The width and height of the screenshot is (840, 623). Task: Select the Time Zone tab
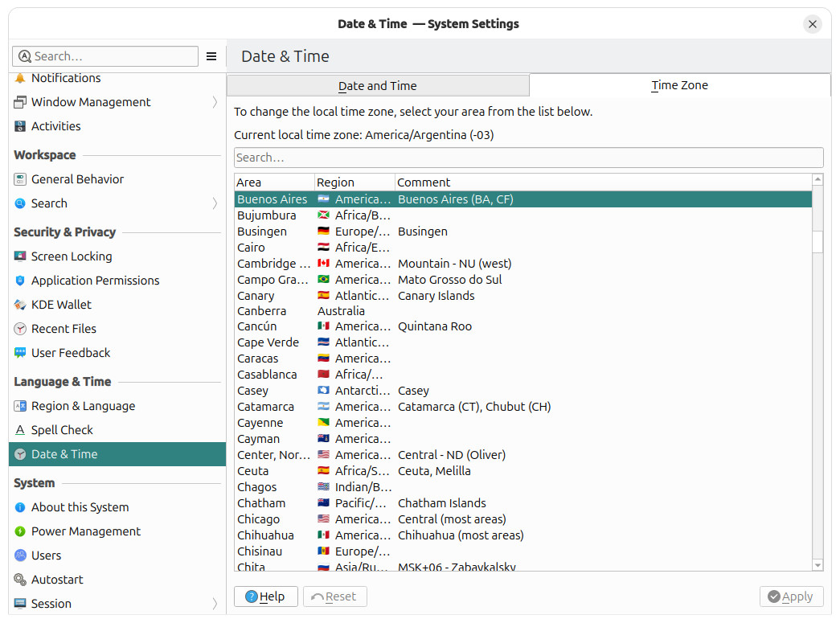tap(679, 85)
